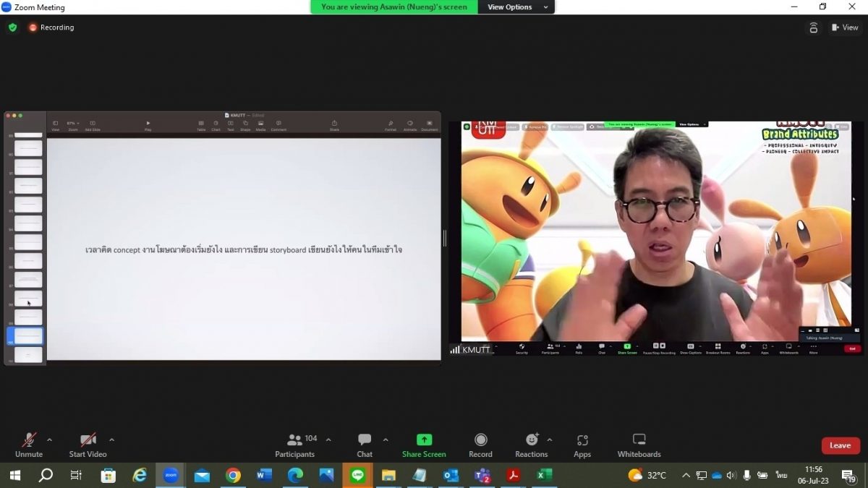This screenshot has height=488, width=868.
Task: Click the KMUTT participant name label
Action: click(477, 350)
